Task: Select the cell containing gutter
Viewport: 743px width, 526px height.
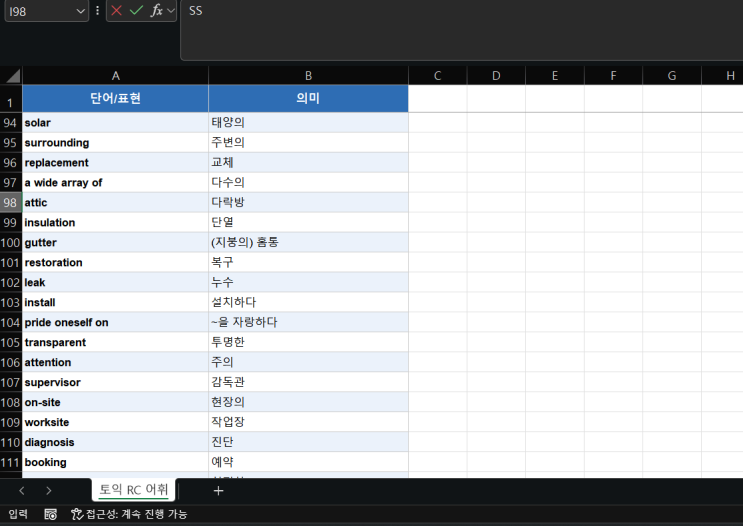Action: pos(116,243)
